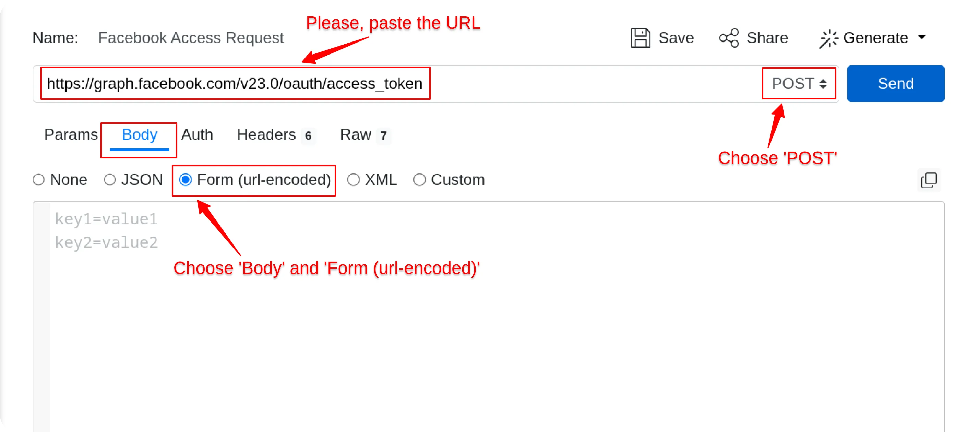The height and width of the screenshot is (432, 980).
Task: Switch to the Auth tab
Action: click(x=197, y=135)
